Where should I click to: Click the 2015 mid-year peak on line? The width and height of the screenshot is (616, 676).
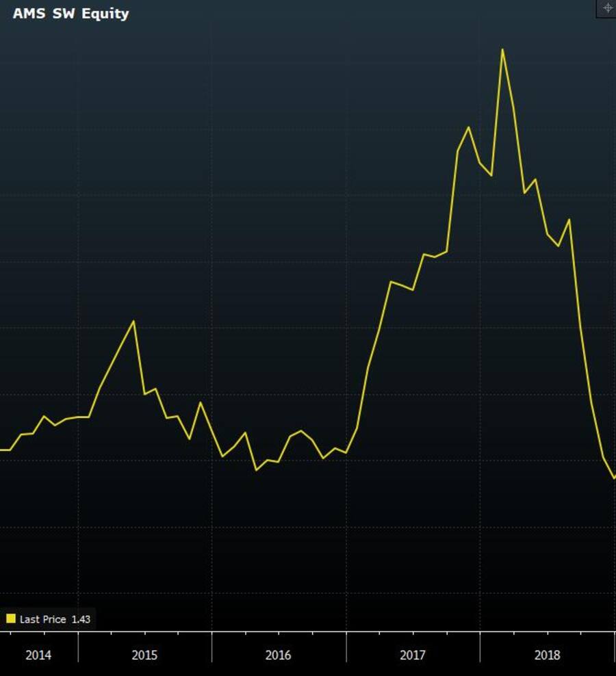click(x=133, y=321)
